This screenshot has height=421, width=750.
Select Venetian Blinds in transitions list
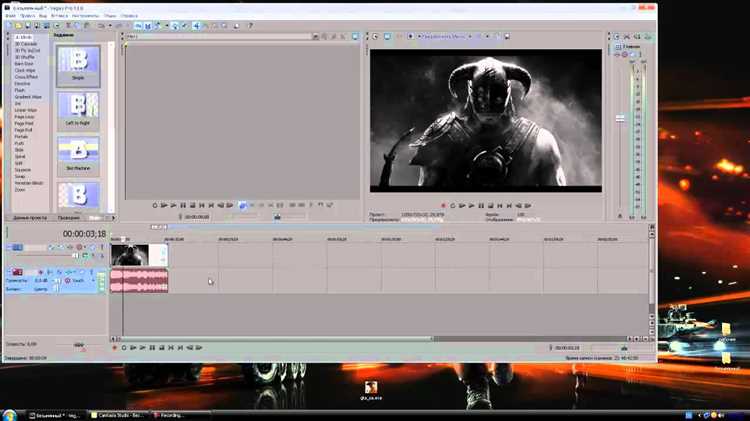[x=29, y=183]
